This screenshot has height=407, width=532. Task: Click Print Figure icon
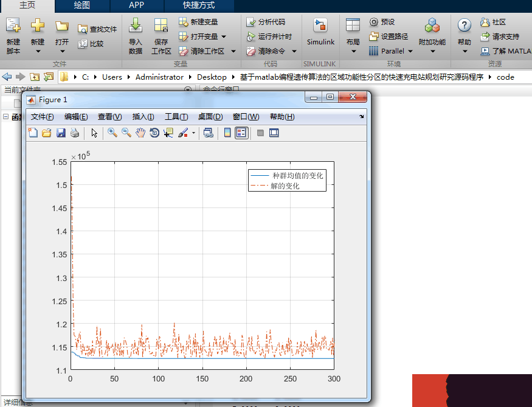(75, 133)
